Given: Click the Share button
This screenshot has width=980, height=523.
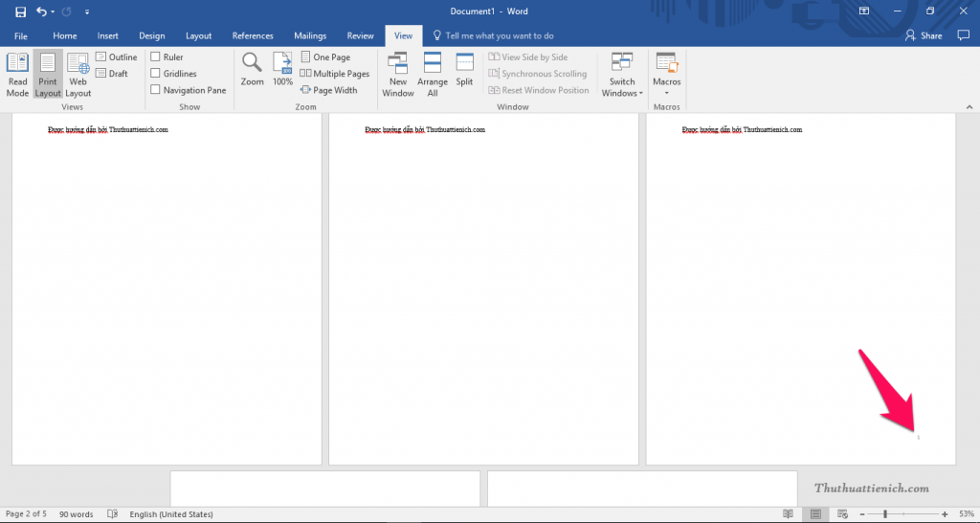Looking at the screenshot, I should [x=924, y=35].
